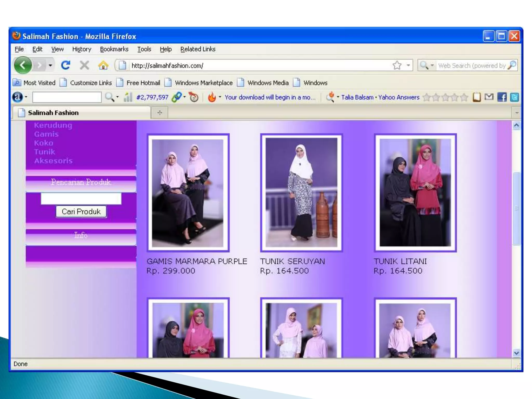Click the Twitter icon in the toolbar
Image resolution: width=532 pixels, height=399 pixels.
click(x=514, y=97)
